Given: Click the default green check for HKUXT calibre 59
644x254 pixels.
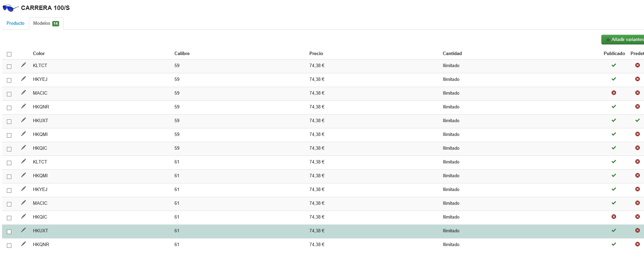Looking at the screenshot, I should [637, 120].
